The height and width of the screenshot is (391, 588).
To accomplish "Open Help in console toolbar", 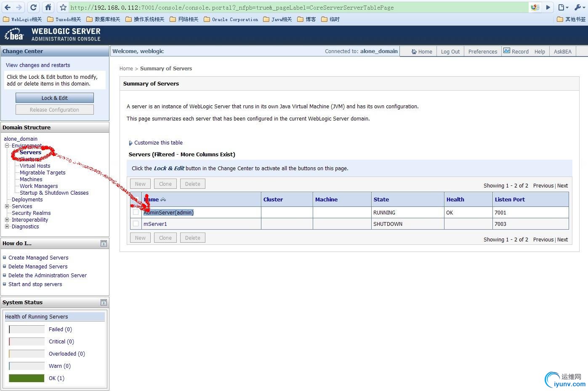I will point(540,51).
